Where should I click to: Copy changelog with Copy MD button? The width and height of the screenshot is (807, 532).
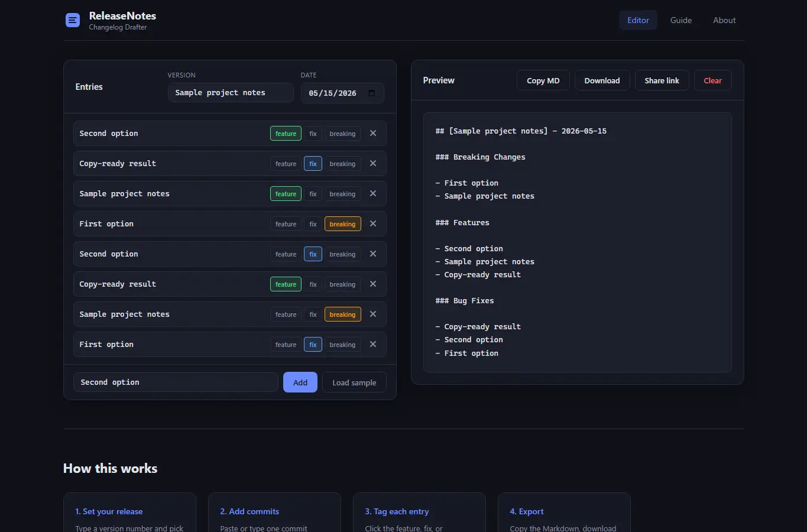pyautogui.click(x=543, y=80)
